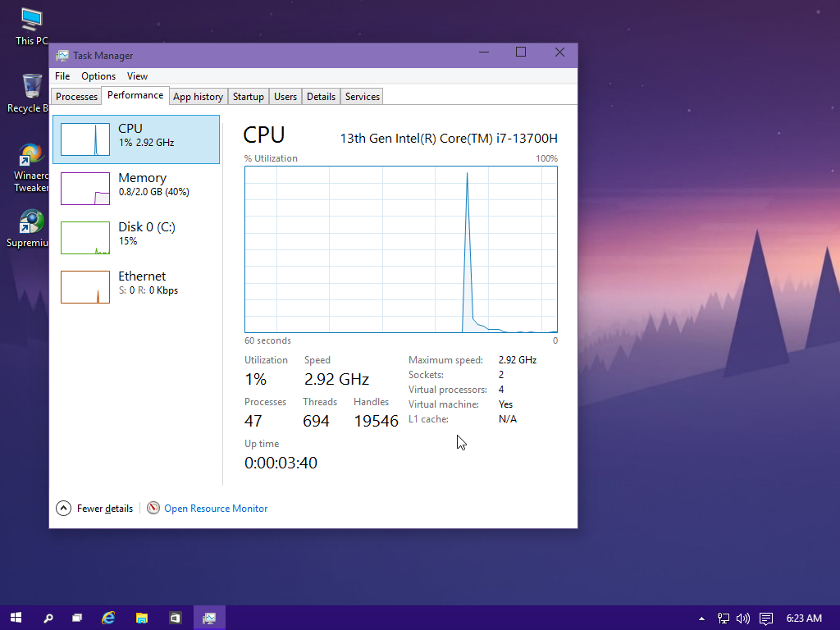
Task: Open the Action Center notification icon
Action: click(766, 619)
